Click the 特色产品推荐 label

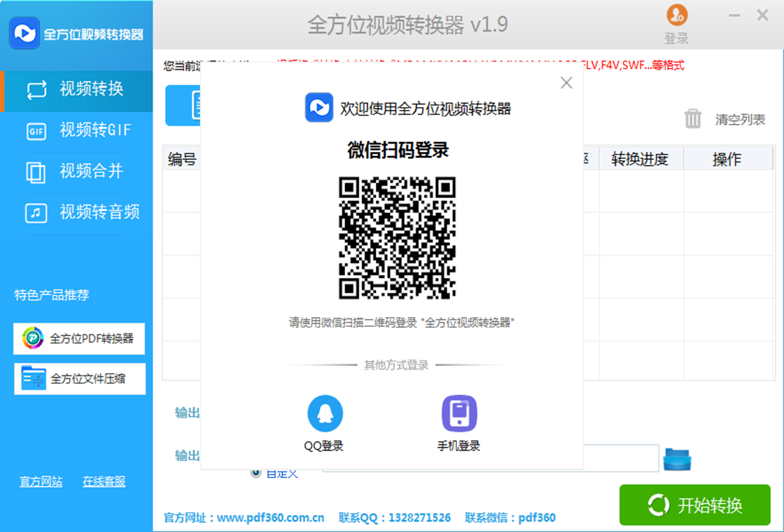coord(52,295)
